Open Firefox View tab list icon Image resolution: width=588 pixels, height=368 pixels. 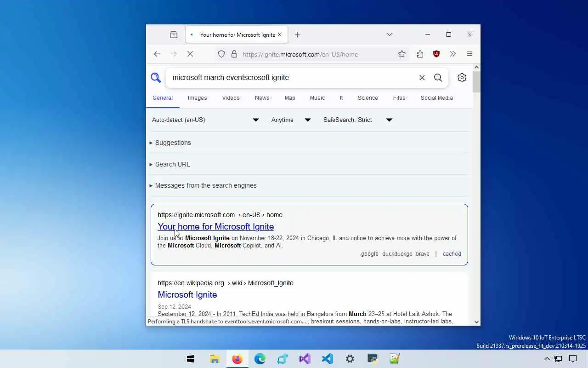pos(173,34)
